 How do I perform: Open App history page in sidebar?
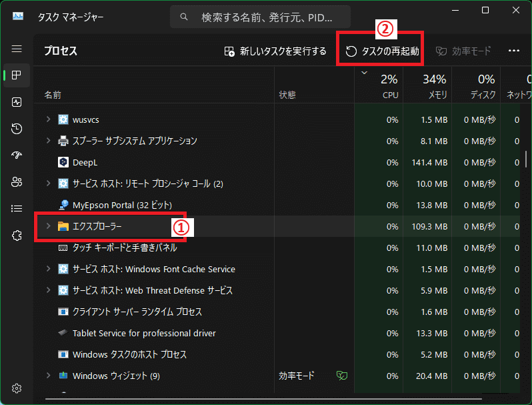(17, 129)
